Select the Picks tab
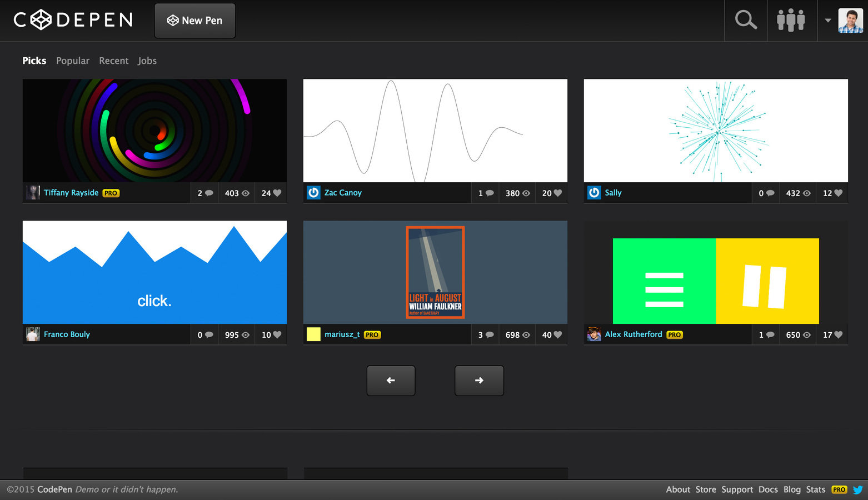The height and width of the screenshot is (500, 868). [34, 61]
